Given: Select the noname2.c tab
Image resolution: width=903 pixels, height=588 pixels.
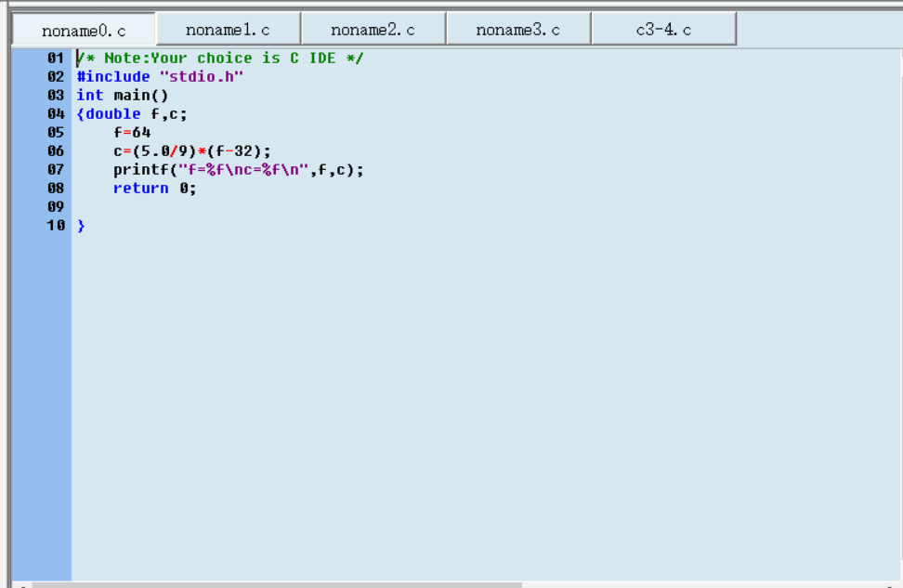Looking at the screenshot, I should click(373, 29).
